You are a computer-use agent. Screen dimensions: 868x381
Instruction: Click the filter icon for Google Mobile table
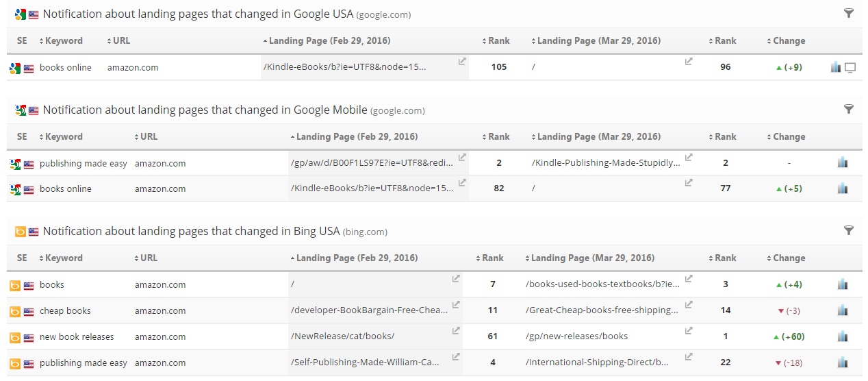[849, 109]
